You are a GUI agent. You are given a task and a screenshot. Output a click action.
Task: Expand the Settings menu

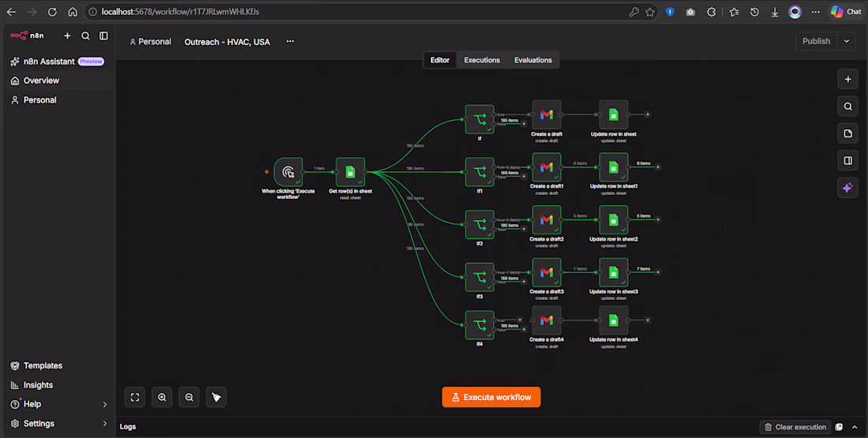[58, 424]
